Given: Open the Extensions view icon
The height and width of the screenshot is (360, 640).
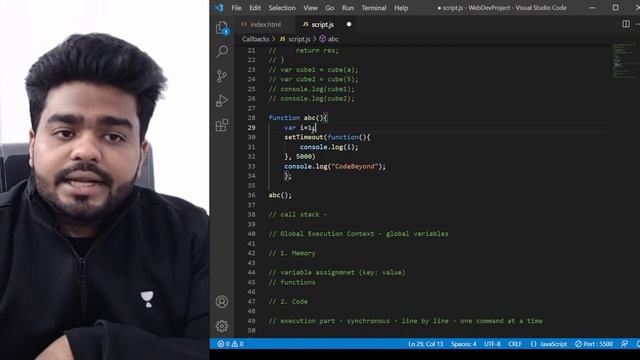Looking at the screenshot, I should [x=222, y=125].
